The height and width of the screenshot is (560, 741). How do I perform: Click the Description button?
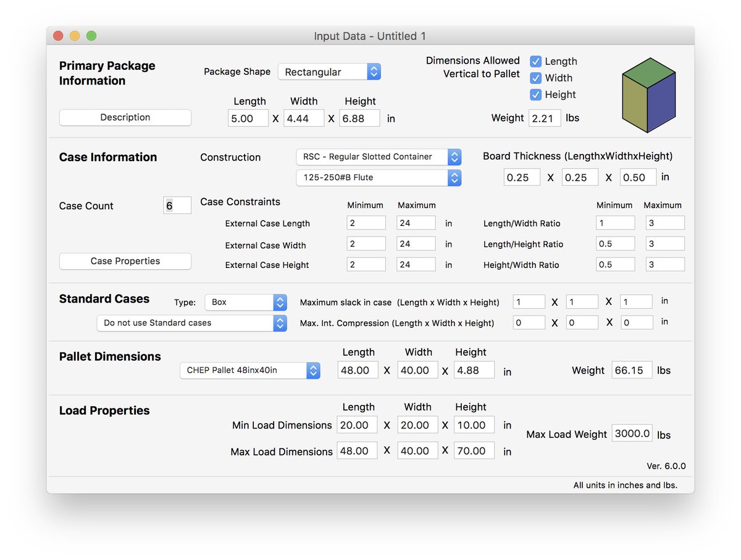125,117
